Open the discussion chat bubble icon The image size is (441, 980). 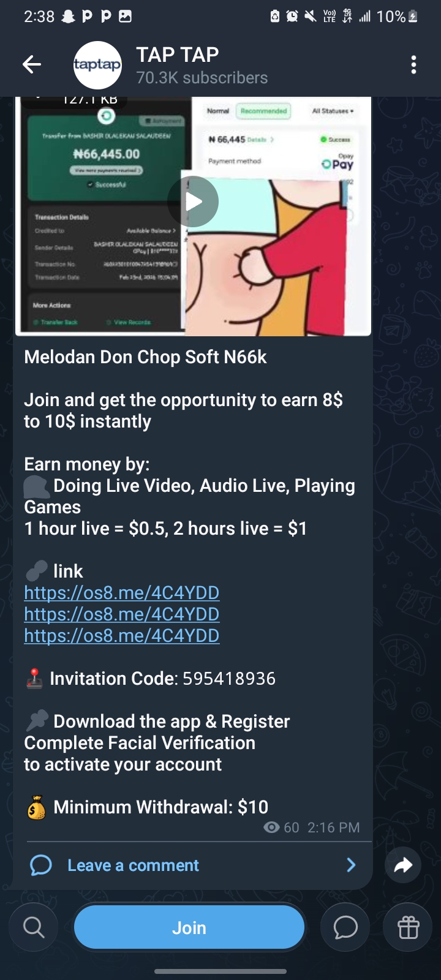coord(345,927)
